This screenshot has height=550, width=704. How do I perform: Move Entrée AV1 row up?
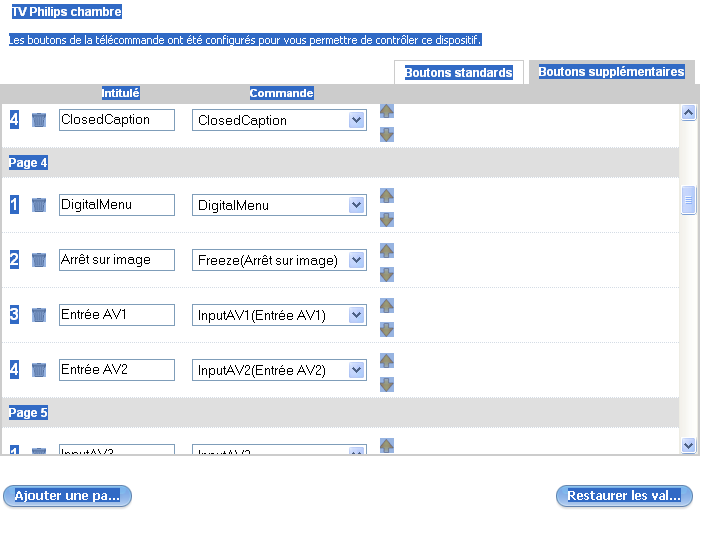coord(387,306)
